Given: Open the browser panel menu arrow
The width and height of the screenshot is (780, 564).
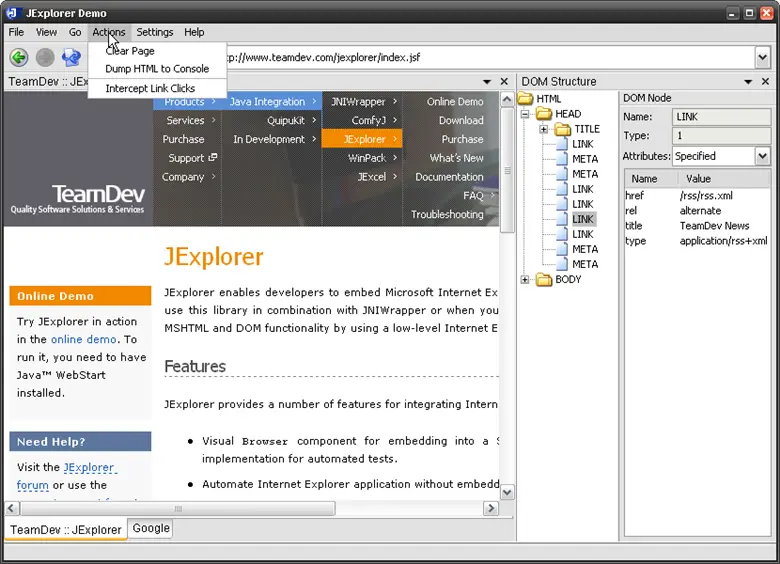Looking at the screenshot, I should tap(487, 82).
